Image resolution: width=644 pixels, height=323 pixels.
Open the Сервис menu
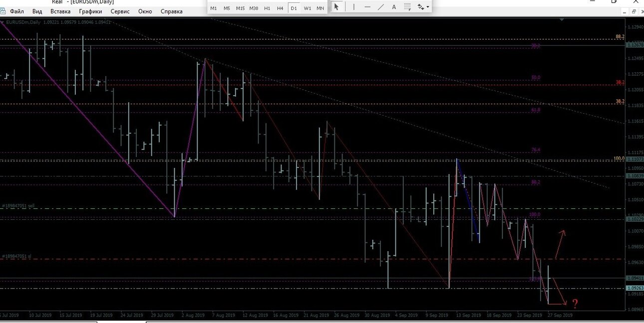pos(120,11)
